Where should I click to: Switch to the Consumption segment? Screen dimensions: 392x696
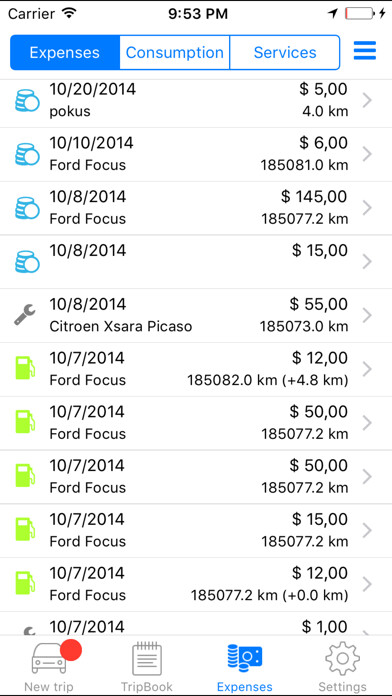coord(174,52)
